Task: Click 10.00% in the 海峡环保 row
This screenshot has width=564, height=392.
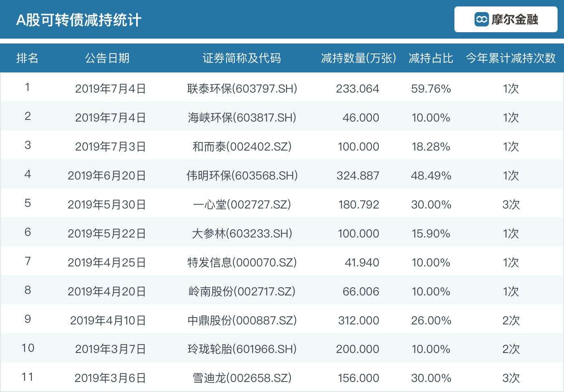Action: point(431,118)
